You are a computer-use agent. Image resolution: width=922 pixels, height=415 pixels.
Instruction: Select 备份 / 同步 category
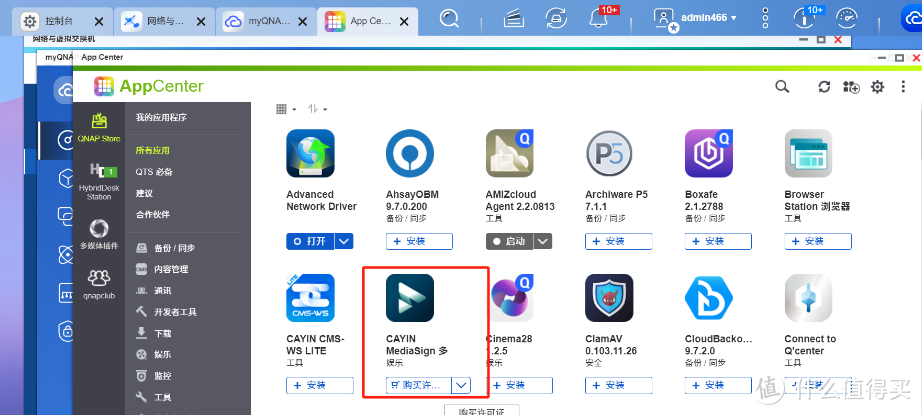click(x=165, y=248)
